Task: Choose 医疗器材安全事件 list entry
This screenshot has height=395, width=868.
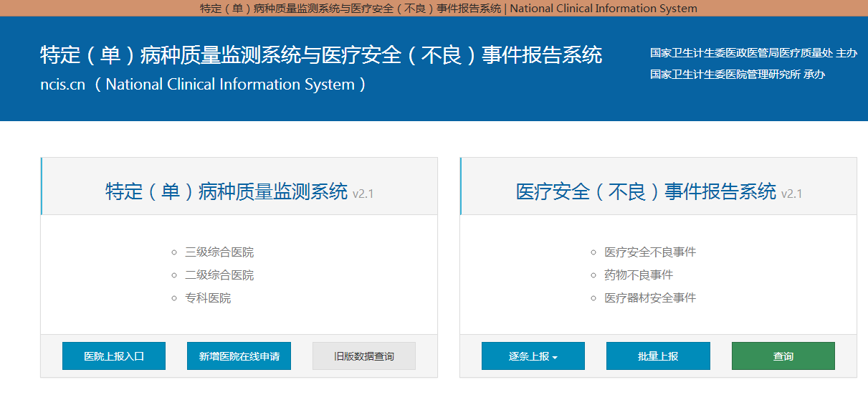Action: pyautogui.click(x=650, y=298)
